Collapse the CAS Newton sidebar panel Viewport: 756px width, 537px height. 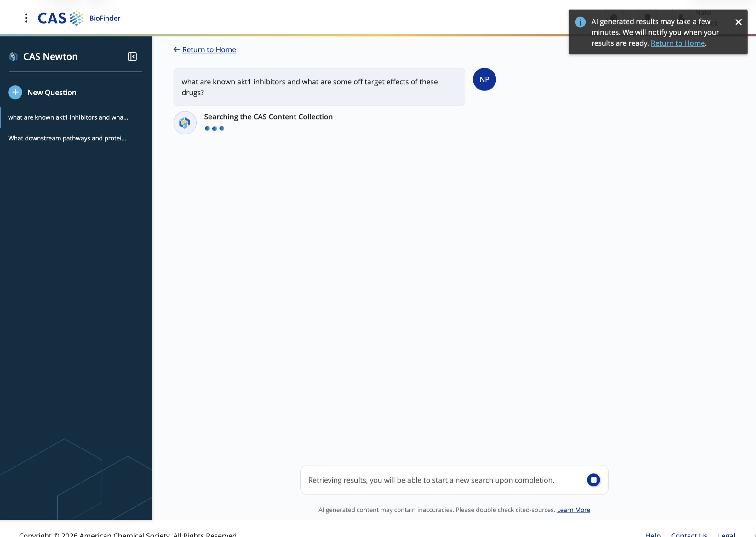coord(132,57)
